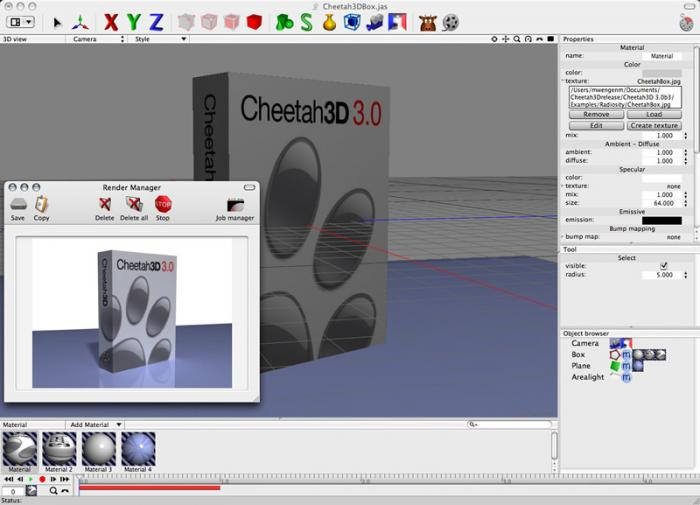Click the Create texture button

654,125
